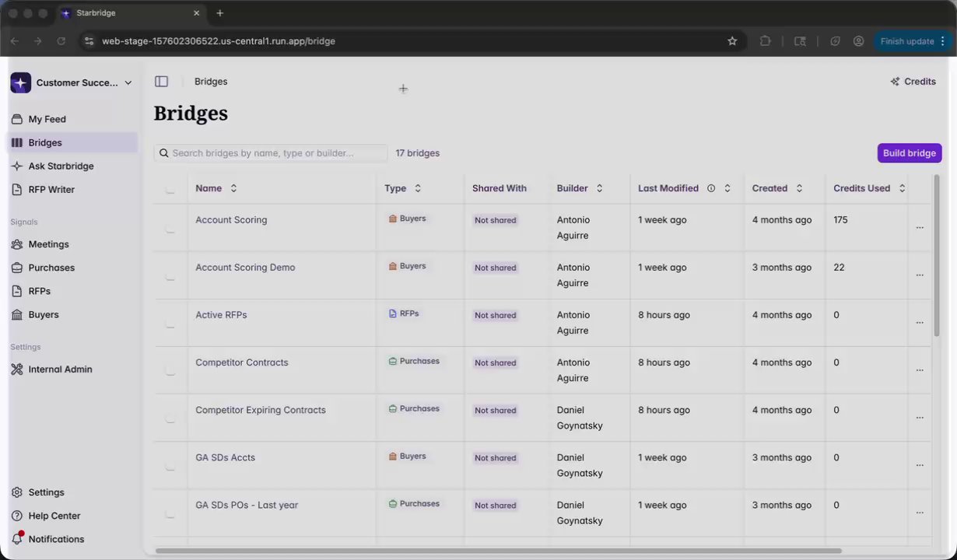The image size is (957, 560).
Task: Toggle the sidebar panel icon
Action: tap(161, 82)
